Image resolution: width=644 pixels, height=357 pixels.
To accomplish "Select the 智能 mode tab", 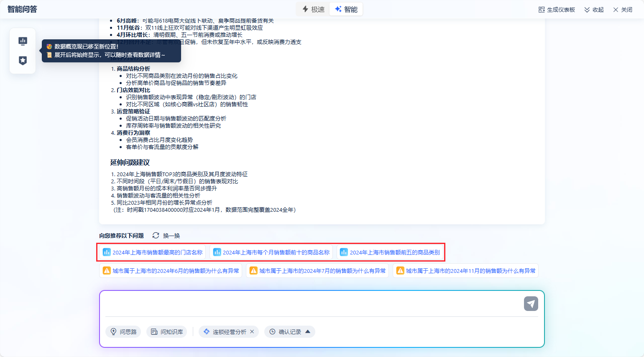I will [x=346, y=9].
